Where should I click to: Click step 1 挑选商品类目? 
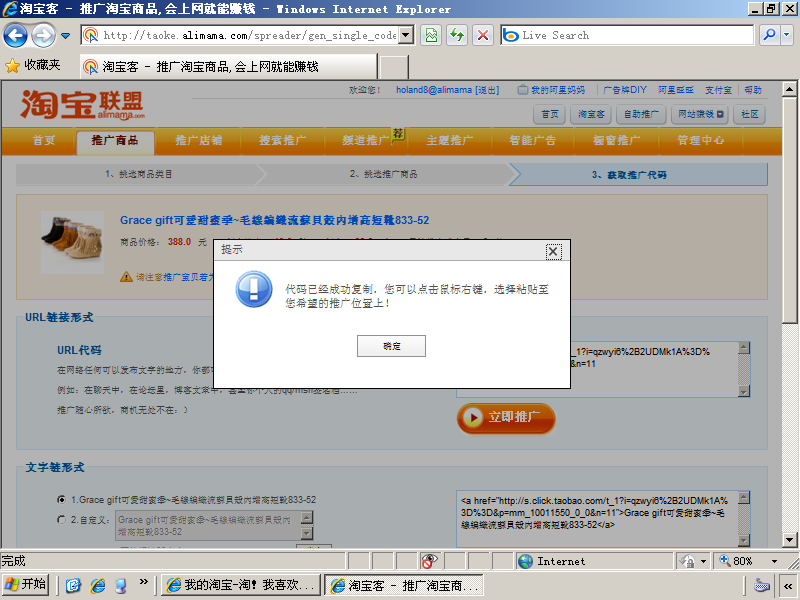(138, 174)
